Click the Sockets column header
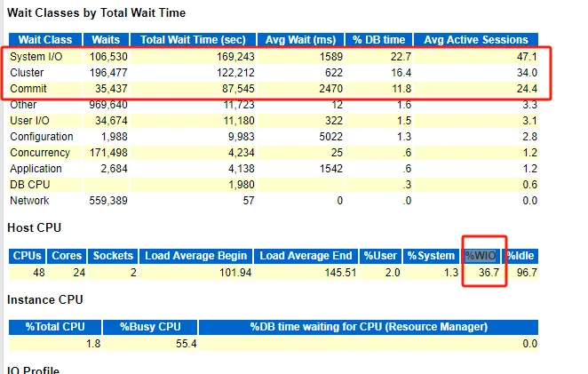The width and height of the screenshot is (588, 374). point(113,256)
